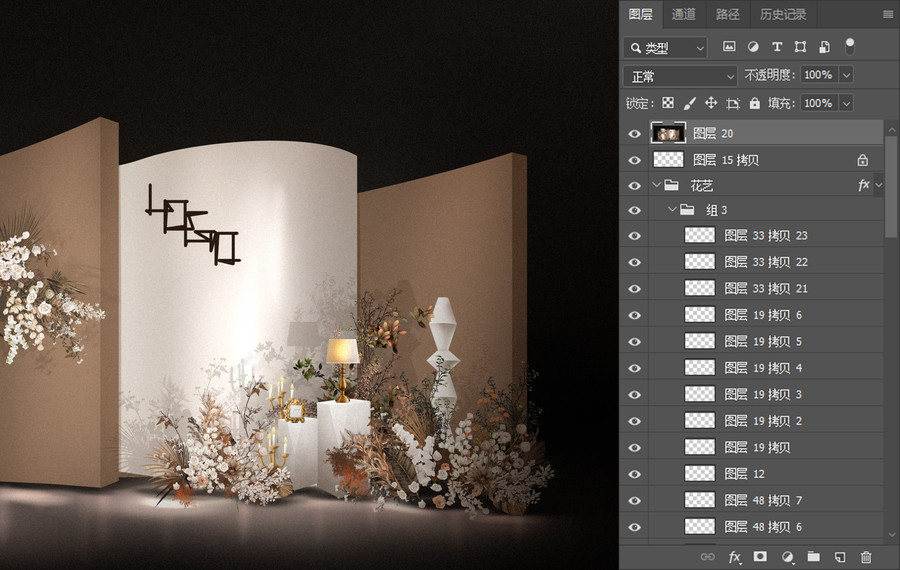Toggle the layer filtering on/off switch
Image resolution: width=900 pixels, height=570 pixels.
point(849,46)
